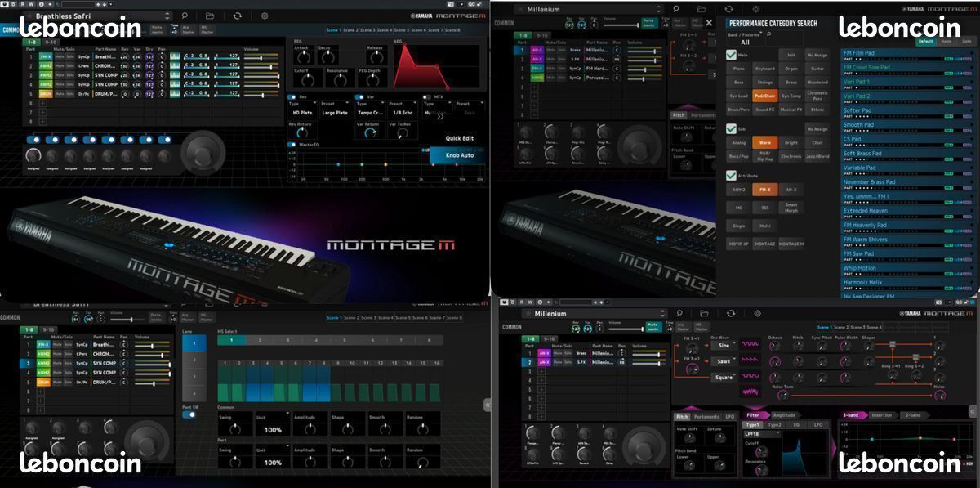Screen dimensions: 980x488
Task: Open settings gear in Breathless Safri FEG/AEG view
Action: pos(264,16)
